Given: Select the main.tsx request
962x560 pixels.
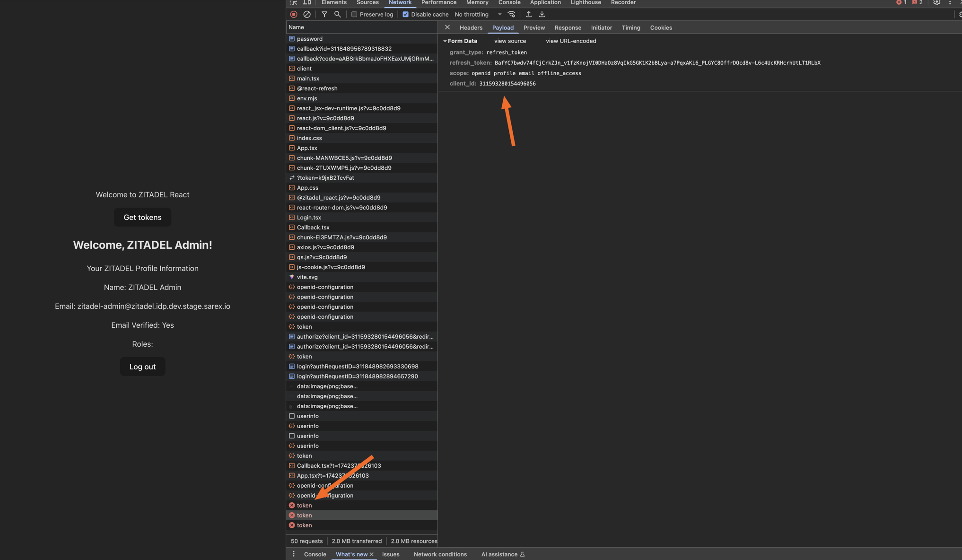Looking at the screenshot, I should point(362,79).
